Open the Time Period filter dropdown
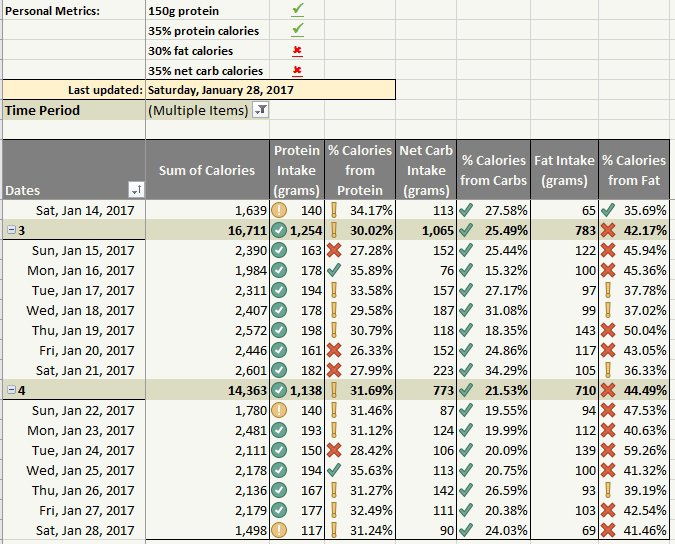Image resolution: width=675 pixels, height=544 pixels. [x=260, y=111]
